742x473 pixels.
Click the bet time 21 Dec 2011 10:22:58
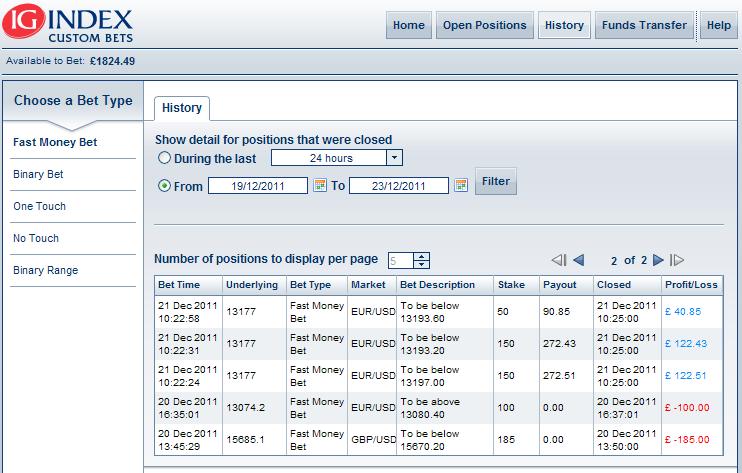[x=188, y=312]
